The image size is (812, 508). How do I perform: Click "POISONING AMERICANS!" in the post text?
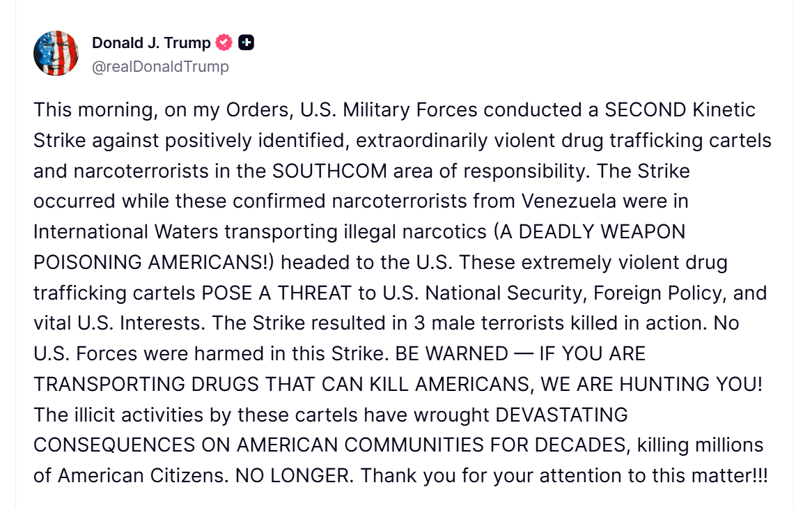tap(153, 262)
